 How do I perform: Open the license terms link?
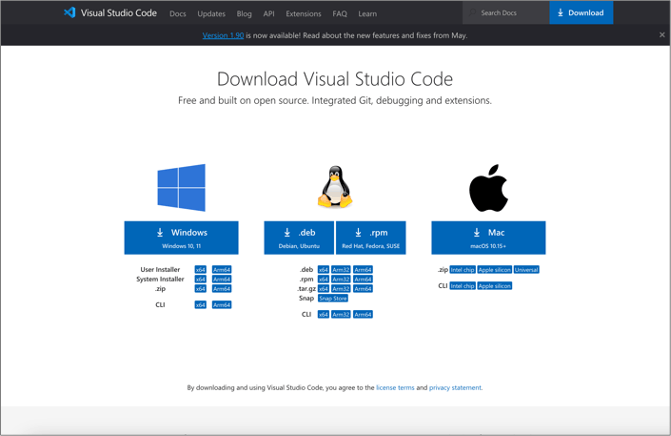[395, 387]
